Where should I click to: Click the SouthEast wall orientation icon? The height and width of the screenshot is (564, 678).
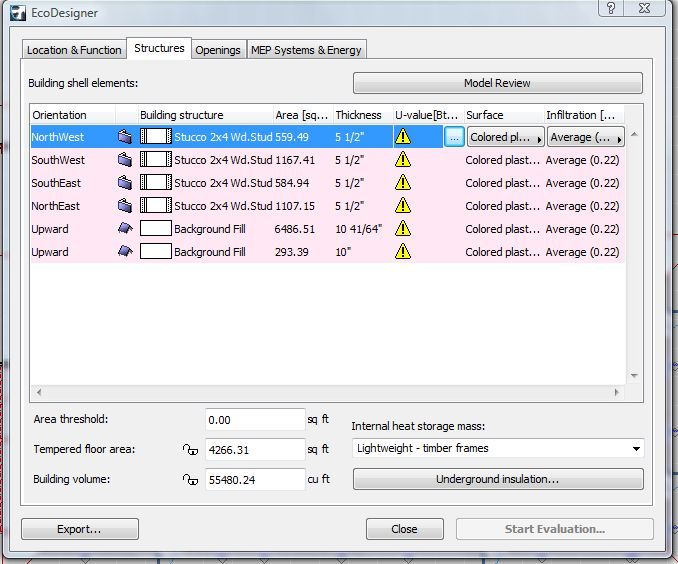(125, 183)
